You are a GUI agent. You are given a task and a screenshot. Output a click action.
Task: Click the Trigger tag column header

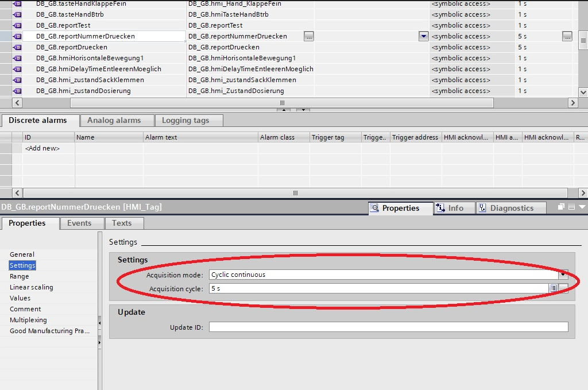point(335,137)
